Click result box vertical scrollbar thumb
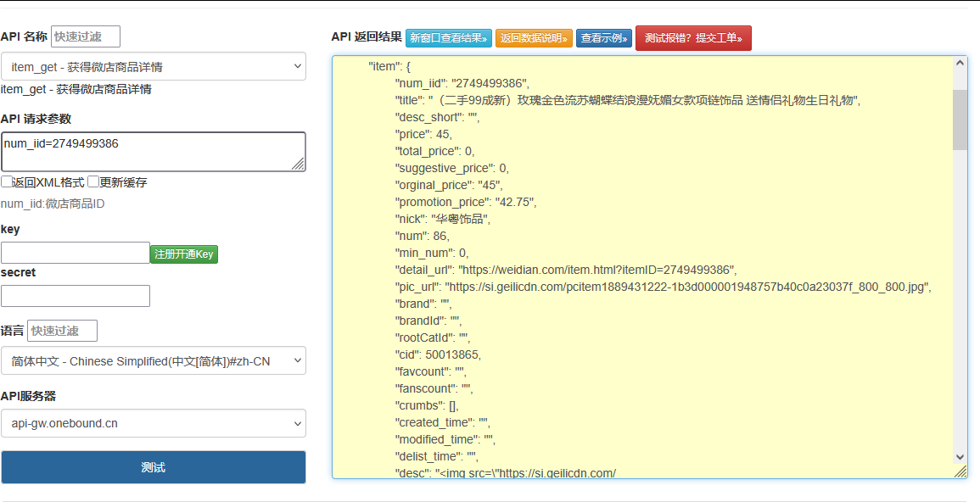This screenshot has height=502, width=980. pos(960,119)
